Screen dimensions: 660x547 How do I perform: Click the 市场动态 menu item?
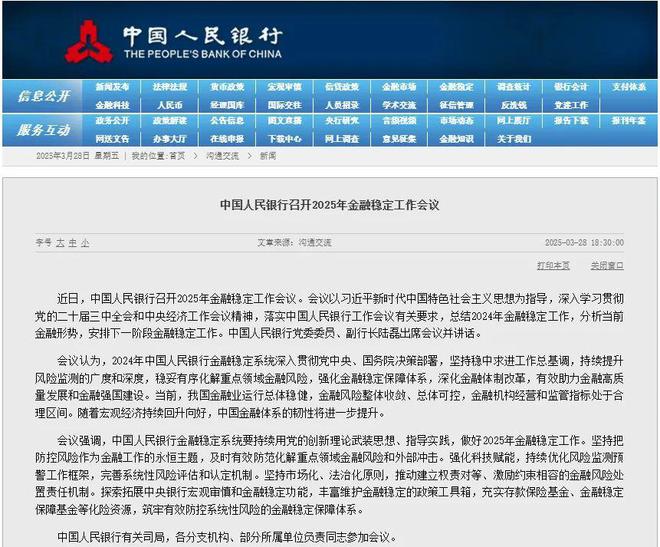point(456,121)
